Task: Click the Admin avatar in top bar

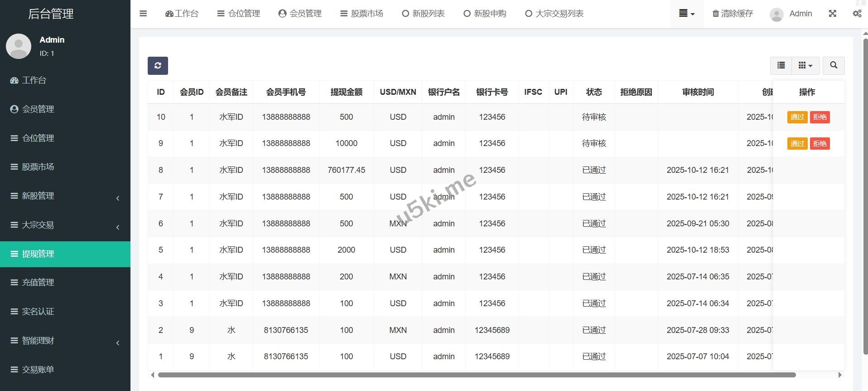Action: [x=776, y=14]
